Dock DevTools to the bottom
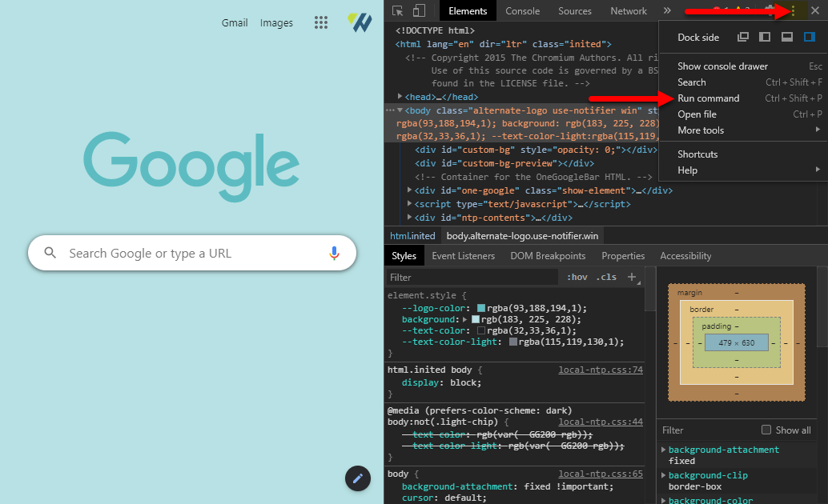828x504 pixels. point(787,37)
